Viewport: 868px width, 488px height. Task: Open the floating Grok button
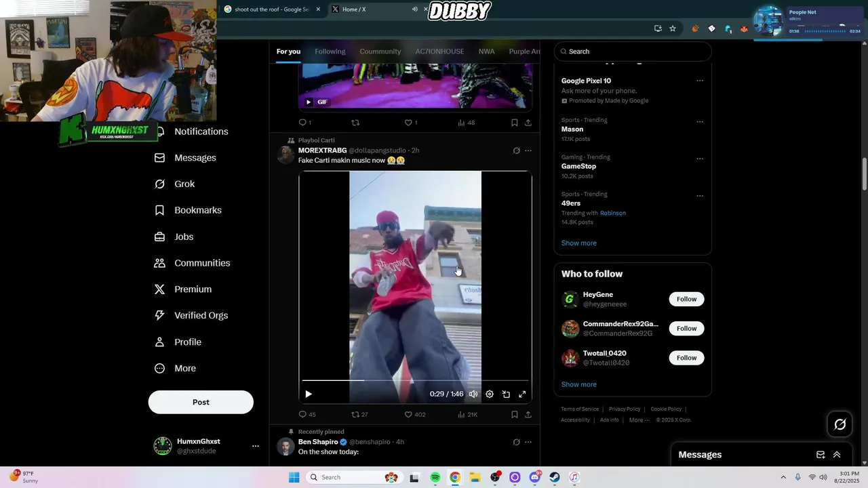(x=840, y=424)
